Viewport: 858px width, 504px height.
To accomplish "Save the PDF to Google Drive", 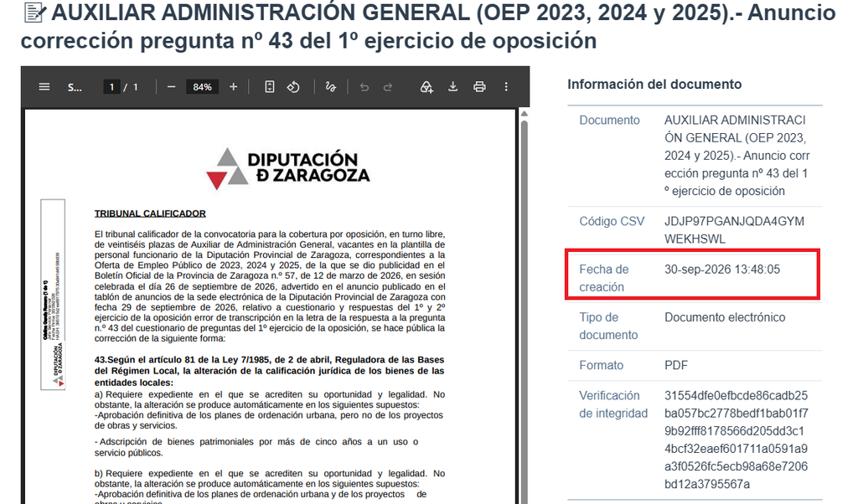I will point(426,87).
